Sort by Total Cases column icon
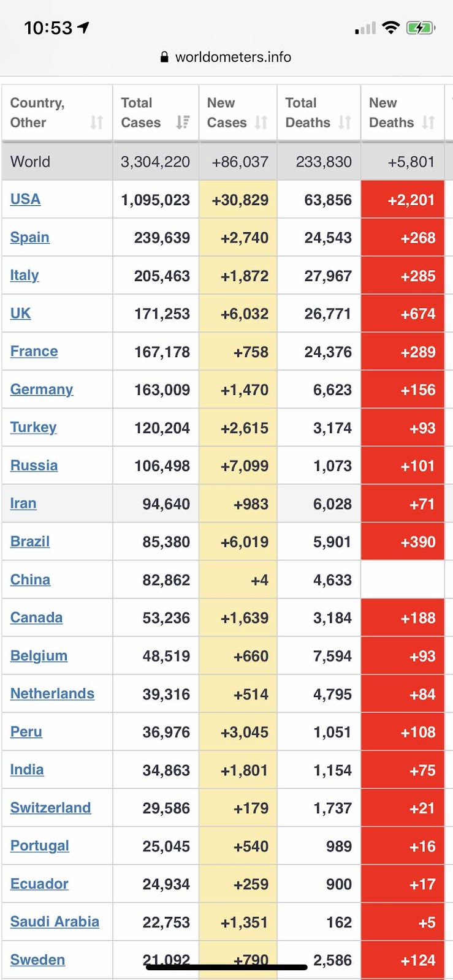Screen dimensions: 453x980 point(183,123)
